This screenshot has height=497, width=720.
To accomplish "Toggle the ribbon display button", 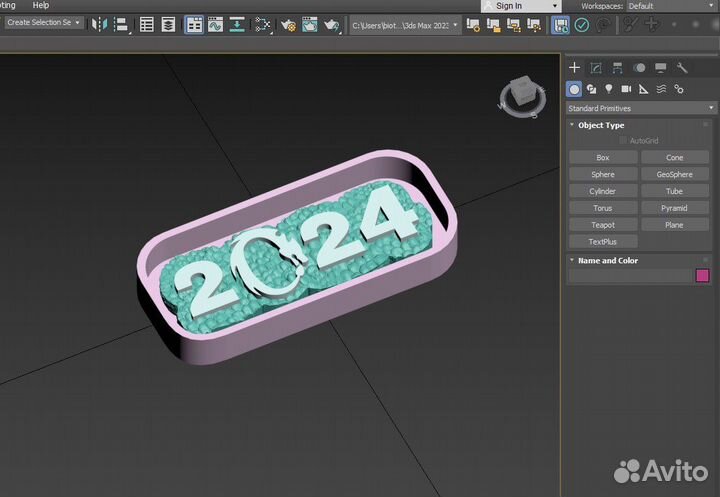I will (194, 24).
